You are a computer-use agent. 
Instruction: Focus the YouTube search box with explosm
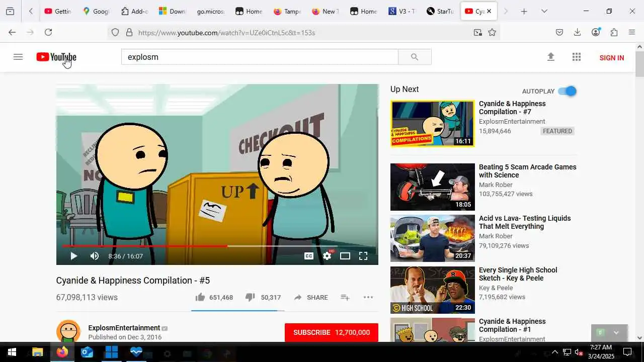[x=260, y=57]
